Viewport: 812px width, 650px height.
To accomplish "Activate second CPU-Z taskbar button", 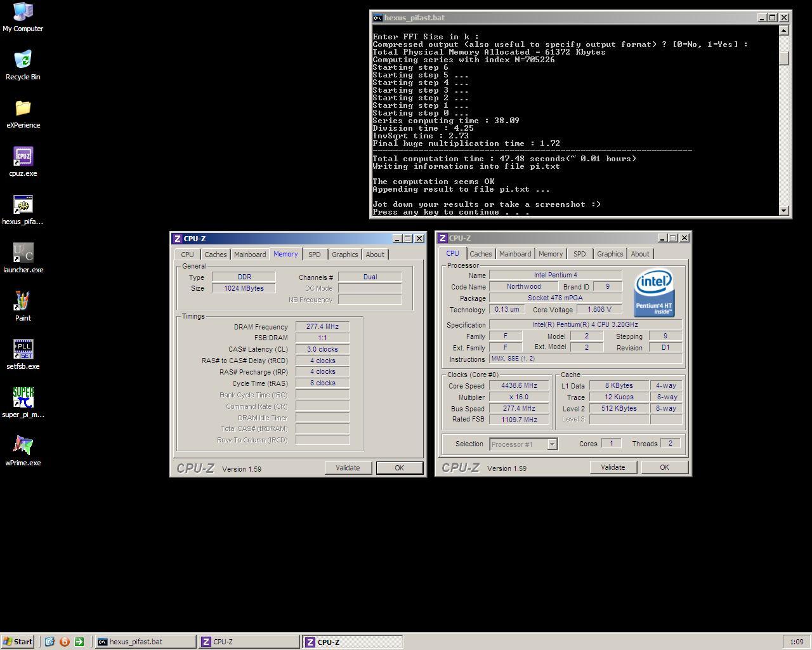I will [353, 642].
